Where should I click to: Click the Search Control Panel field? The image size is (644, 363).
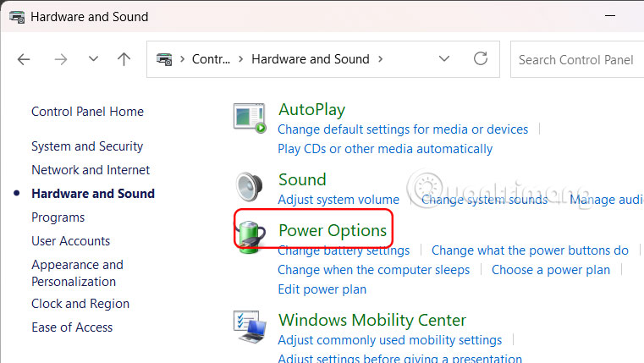click(x=576, y=59)
